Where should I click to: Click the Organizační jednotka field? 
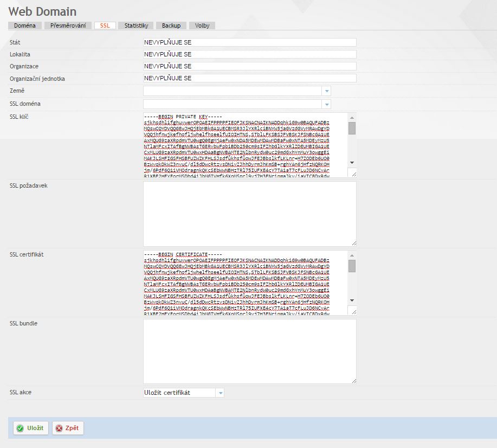click(x=249, y=78)
